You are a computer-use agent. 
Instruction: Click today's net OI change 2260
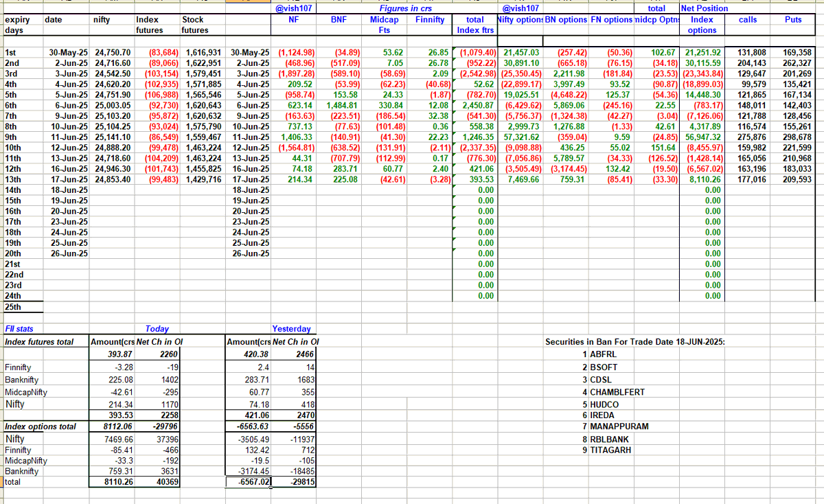[169, 354]
